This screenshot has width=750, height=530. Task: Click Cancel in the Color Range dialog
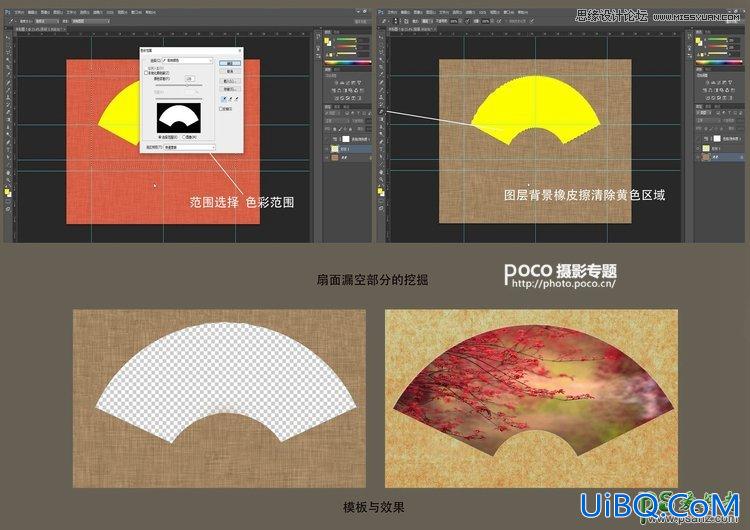tap(230, 71)
